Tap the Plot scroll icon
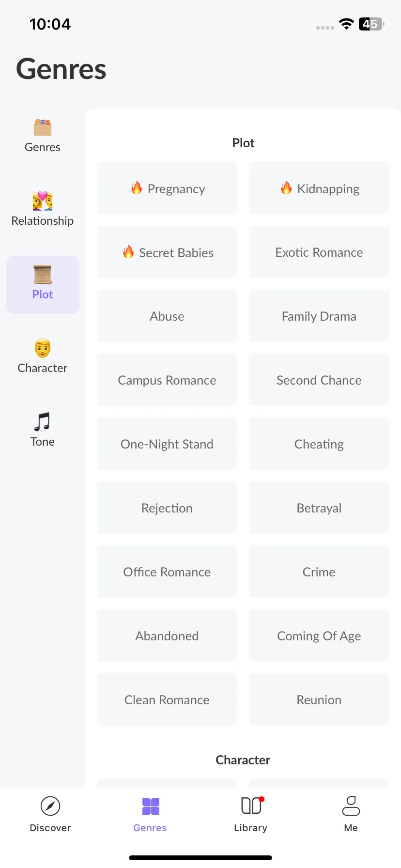Viewport: 401px width, 868px height. point(43,275)
